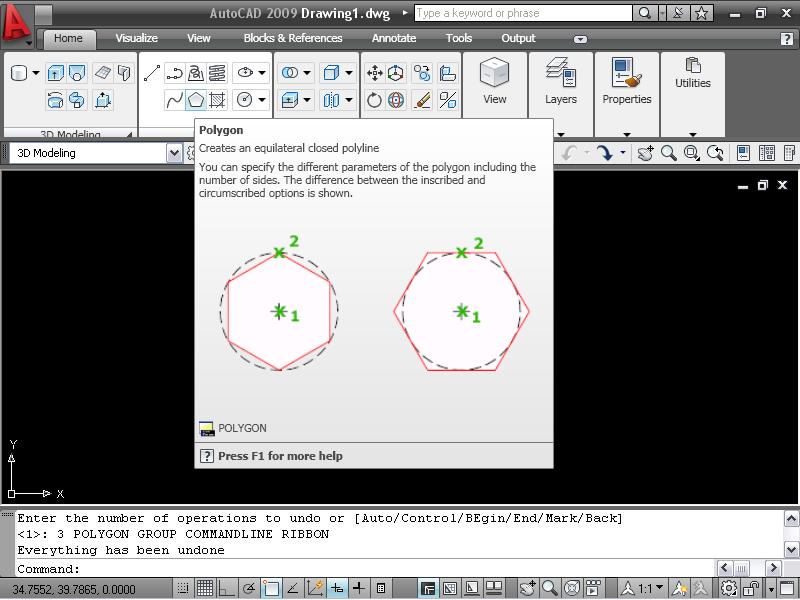800x600 pixels.
Task: Open the Output ribbon tab
Action: click(x=518, y=38)
